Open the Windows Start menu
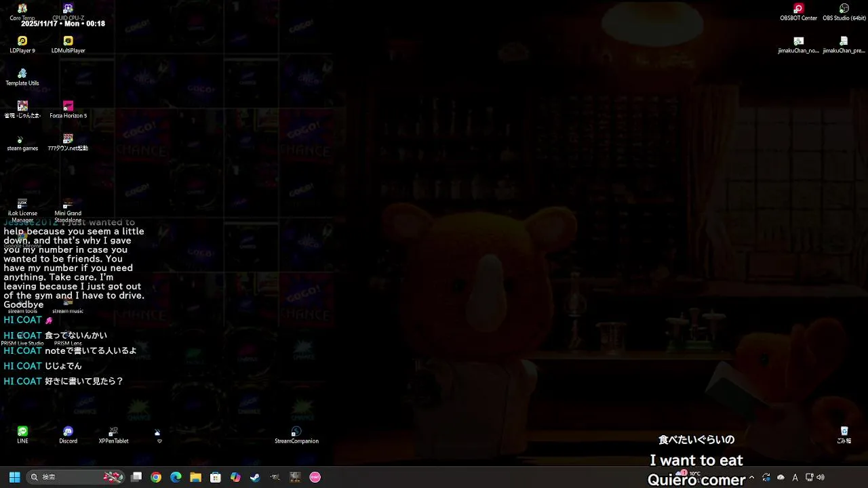Viewport: 868px width, 488px height. pos(14,477)
